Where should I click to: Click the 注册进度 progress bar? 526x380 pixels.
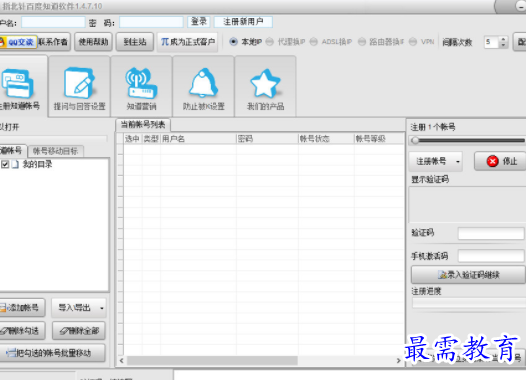coord(469,303)
